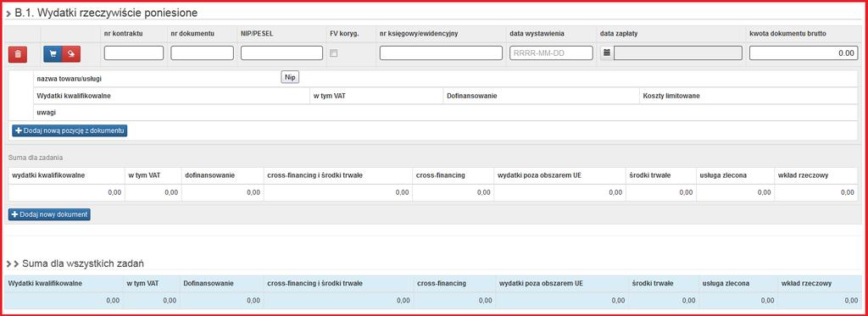Click usługa zlecona header in Suma dla zadania table
868x316 pixels.
[x=724, y=175]
